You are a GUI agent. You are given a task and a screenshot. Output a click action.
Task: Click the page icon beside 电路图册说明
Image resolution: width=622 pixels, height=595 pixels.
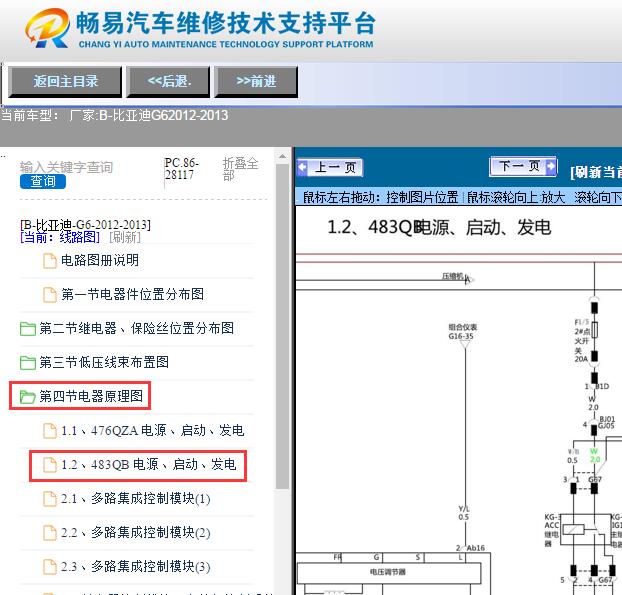tap(50, 261)
